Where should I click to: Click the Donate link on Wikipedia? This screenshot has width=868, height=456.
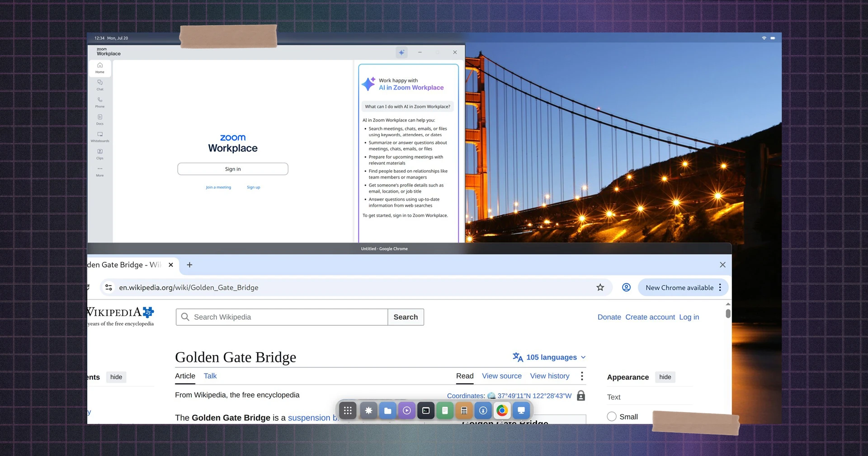coord(609,317)
